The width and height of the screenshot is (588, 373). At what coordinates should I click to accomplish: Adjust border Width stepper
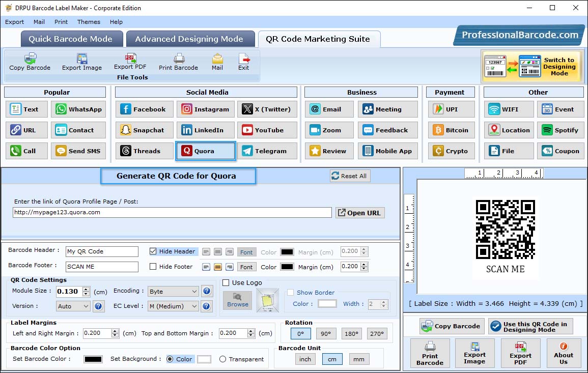383,304
